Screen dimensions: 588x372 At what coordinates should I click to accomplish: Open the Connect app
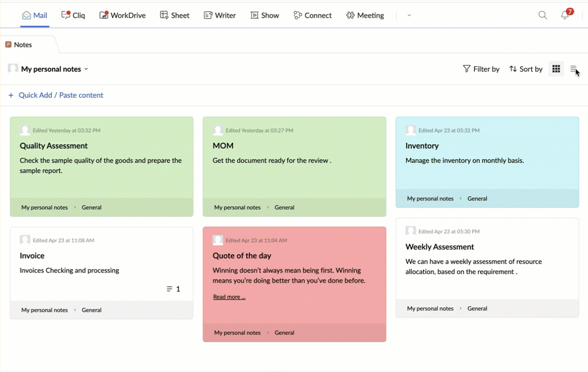coord(312,15)
